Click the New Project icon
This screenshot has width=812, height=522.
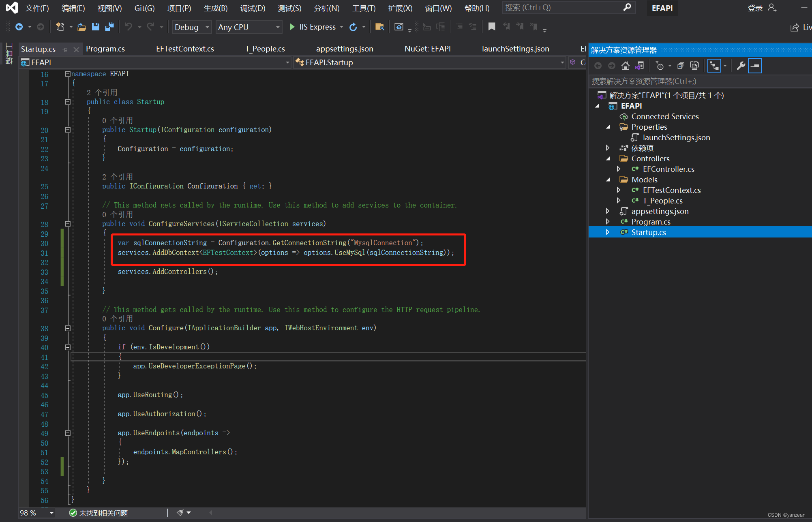[x=60, y=27]
